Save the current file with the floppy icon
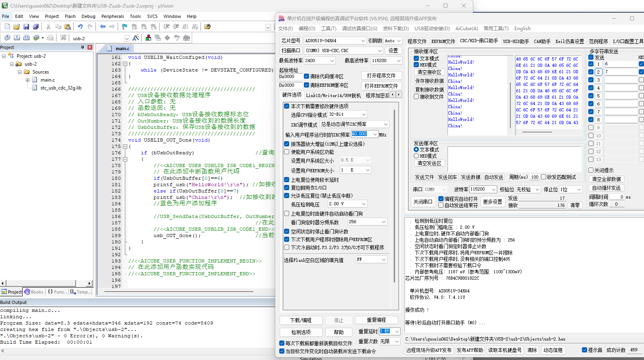 (26, 27)
